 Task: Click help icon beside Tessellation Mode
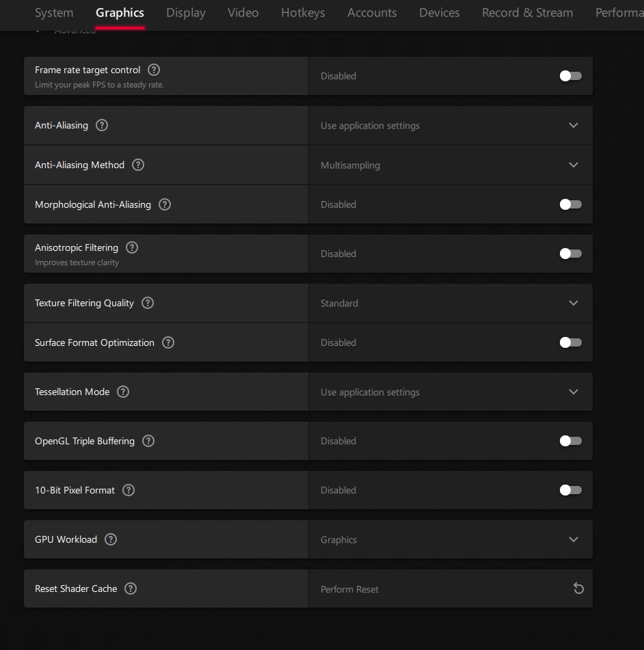click(123, 392)
